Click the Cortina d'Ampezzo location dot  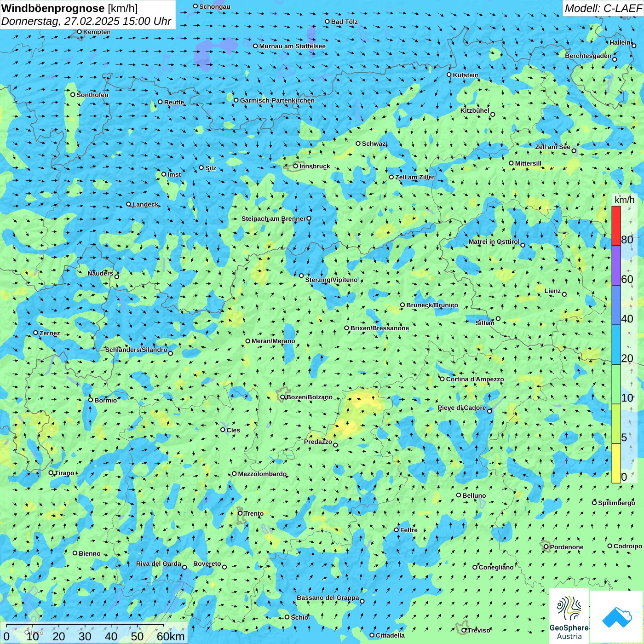point(443,379)
